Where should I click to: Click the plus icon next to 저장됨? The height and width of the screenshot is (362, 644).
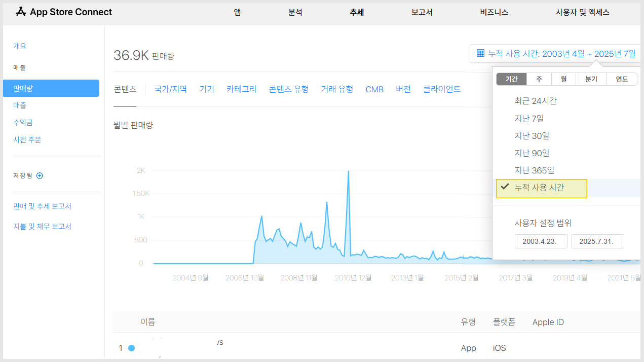pyautogui.click(x=40, y=176)
